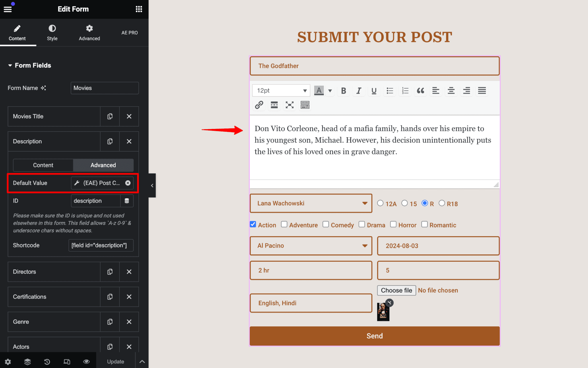Uncheck the Action genre checkbox
This screenshot has height=368, width=588.
253,224
